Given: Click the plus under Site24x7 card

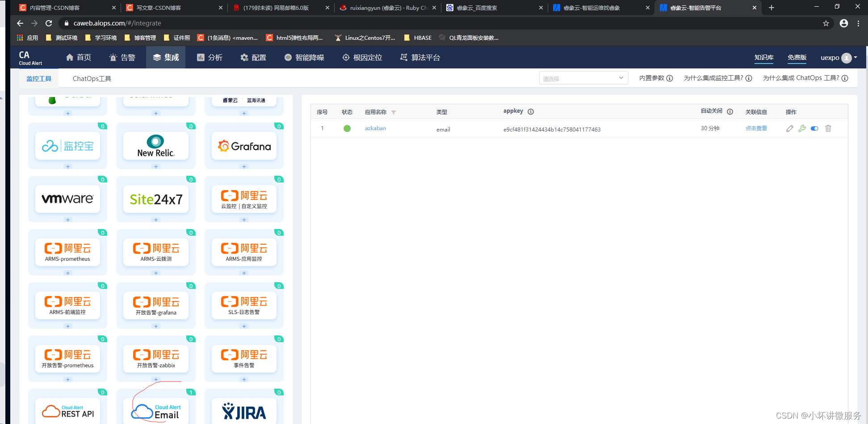Looking at the screenshot, I should click(x=156, y=220).
